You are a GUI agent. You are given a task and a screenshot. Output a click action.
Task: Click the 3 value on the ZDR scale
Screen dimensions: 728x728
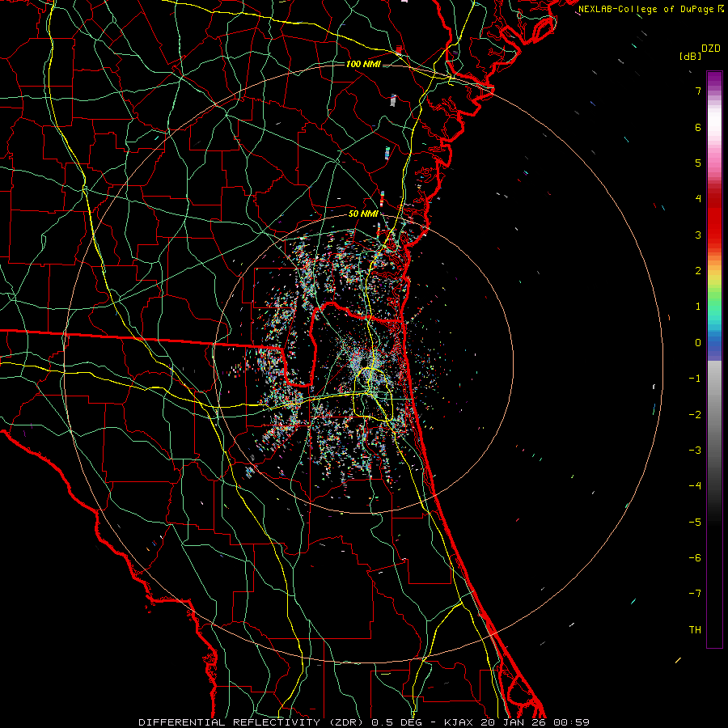click(x=698, y=235)
